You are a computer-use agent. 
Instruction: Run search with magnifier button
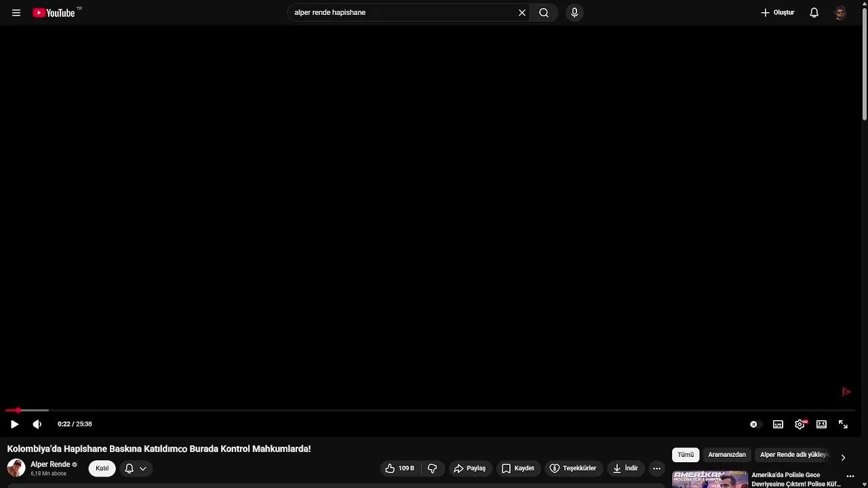[x=544, y=13]
